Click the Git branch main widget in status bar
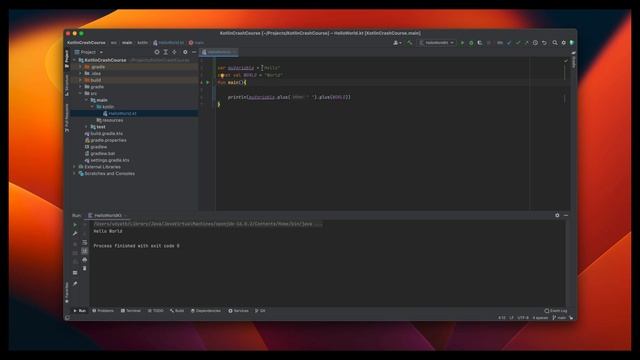 [x=560, y=318]
